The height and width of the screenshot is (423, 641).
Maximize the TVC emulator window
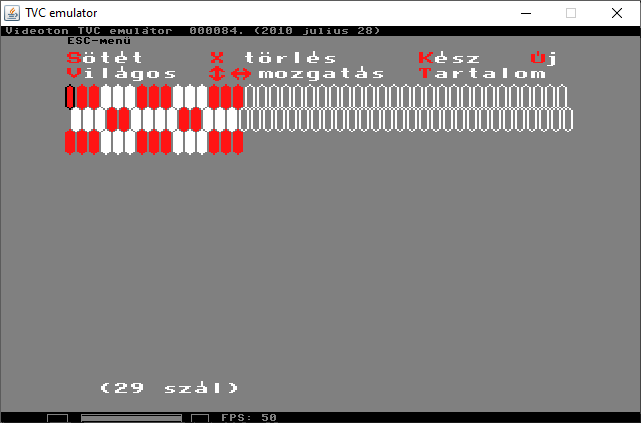click(571, 13)
